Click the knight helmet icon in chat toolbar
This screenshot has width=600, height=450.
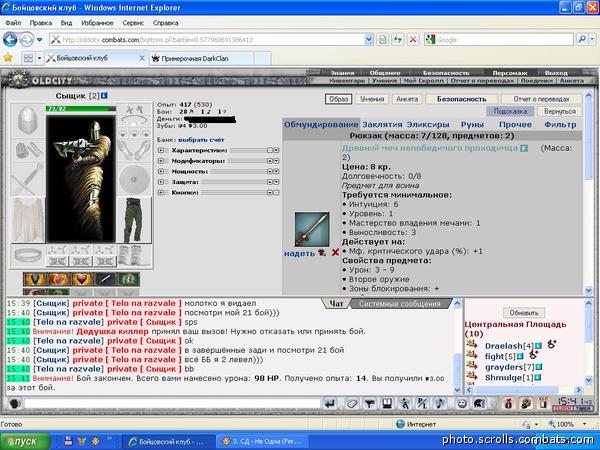(479, 403)
